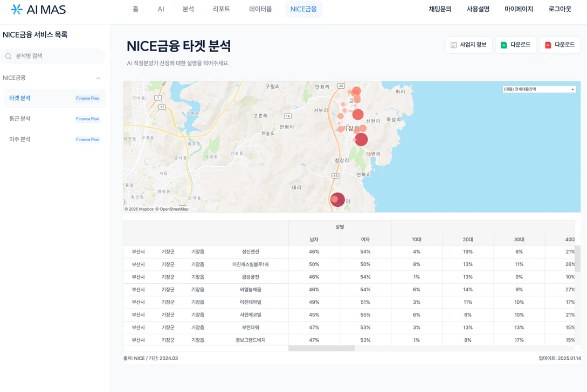Open the OpenStreetMap attribution link
The width and height of the screenshot is (587, 392).
click(172, 209)
